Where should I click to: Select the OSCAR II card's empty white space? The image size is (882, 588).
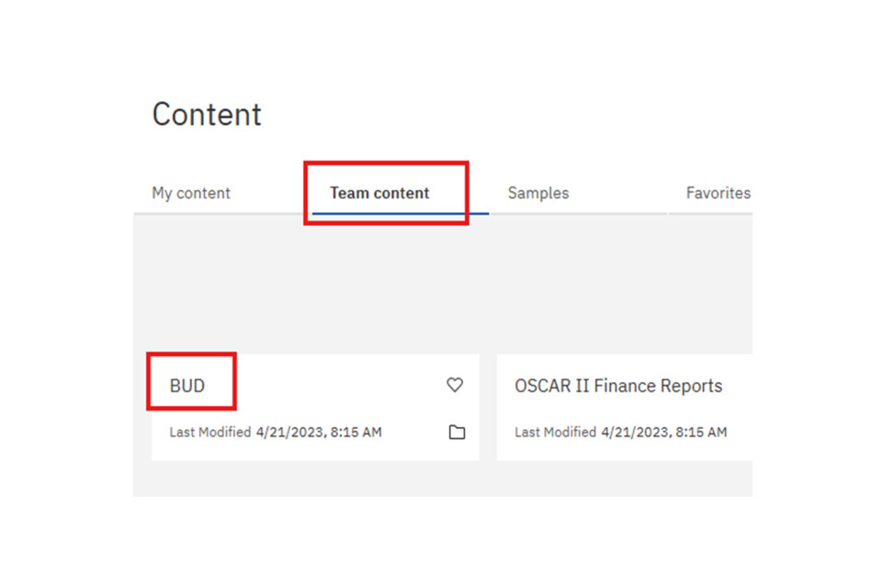[643, 409]
